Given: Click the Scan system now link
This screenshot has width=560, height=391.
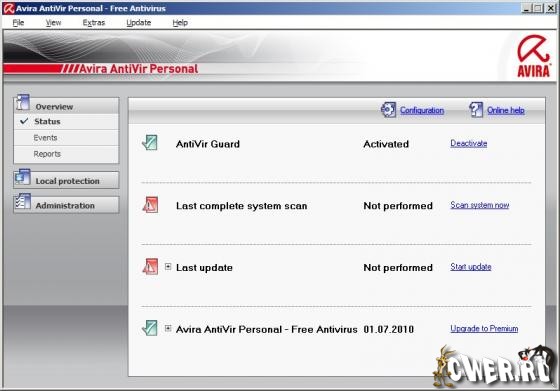Looking at the screenshot, I should tap(480, 205).
